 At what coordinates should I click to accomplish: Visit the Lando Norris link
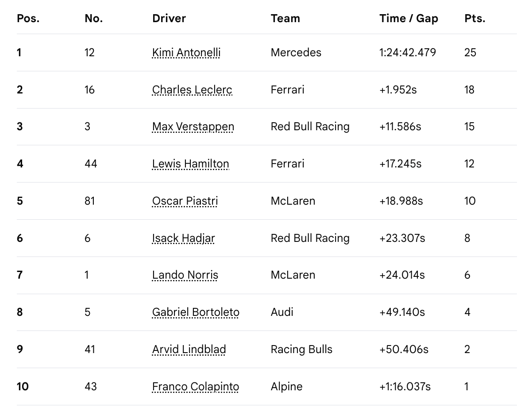185,275
